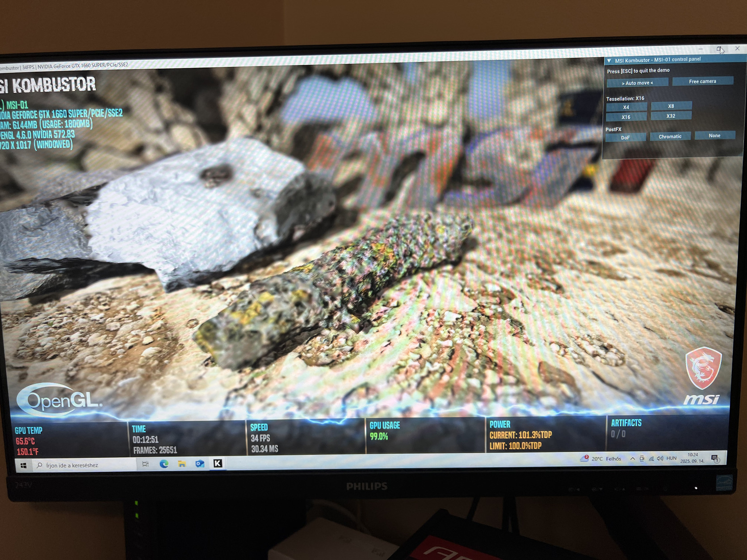Screen dimensions: 747x560
Task: Click the 'FRAMES: 25651' counter
Action: [x=155, y=450]
